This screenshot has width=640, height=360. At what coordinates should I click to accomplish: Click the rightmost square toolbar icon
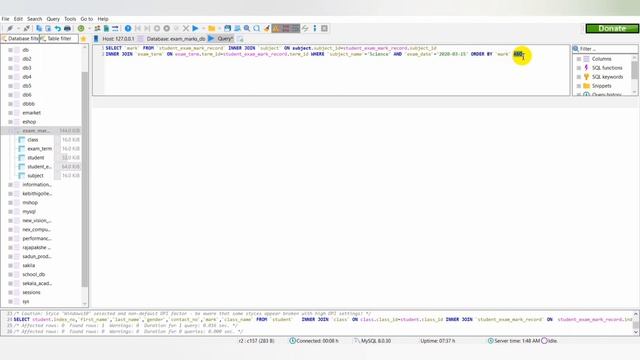pos(324,29)
